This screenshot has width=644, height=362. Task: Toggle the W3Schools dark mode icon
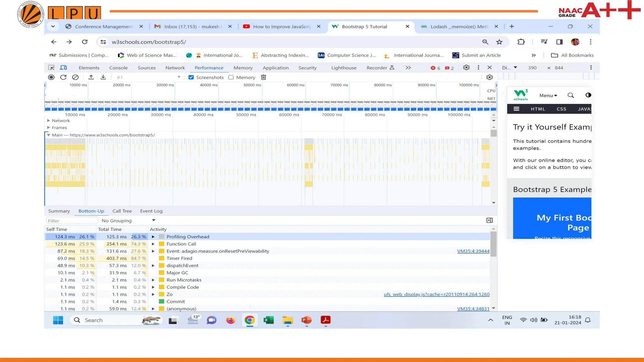pos(588,95)
